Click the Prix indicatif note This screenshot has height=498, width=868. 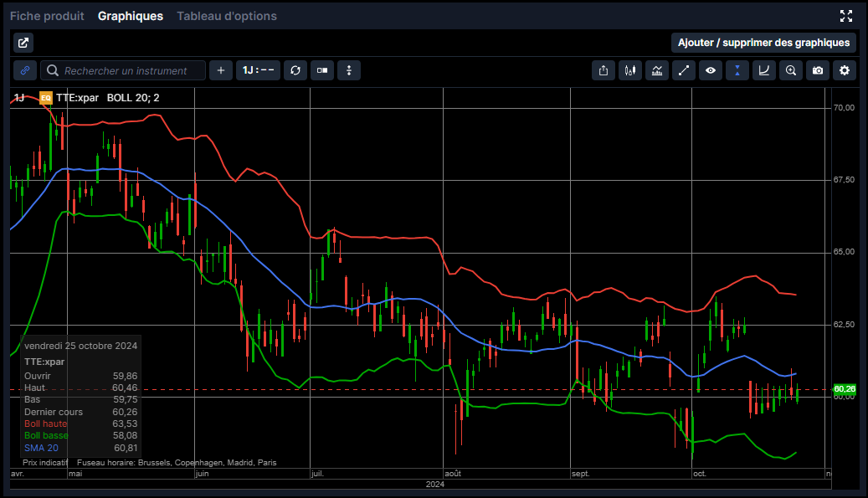pyautogui.click(x=45, y=463)
